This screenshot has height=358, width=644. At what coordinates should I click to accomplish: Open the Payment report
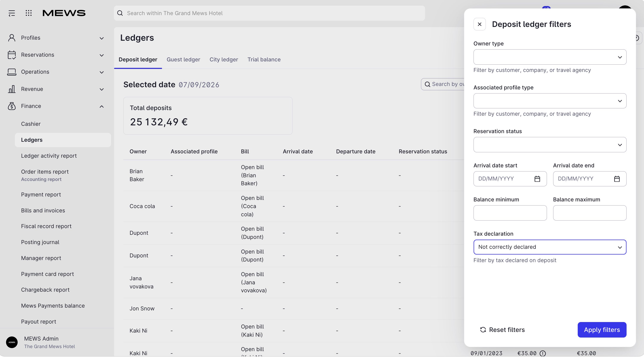click(41, 195)
